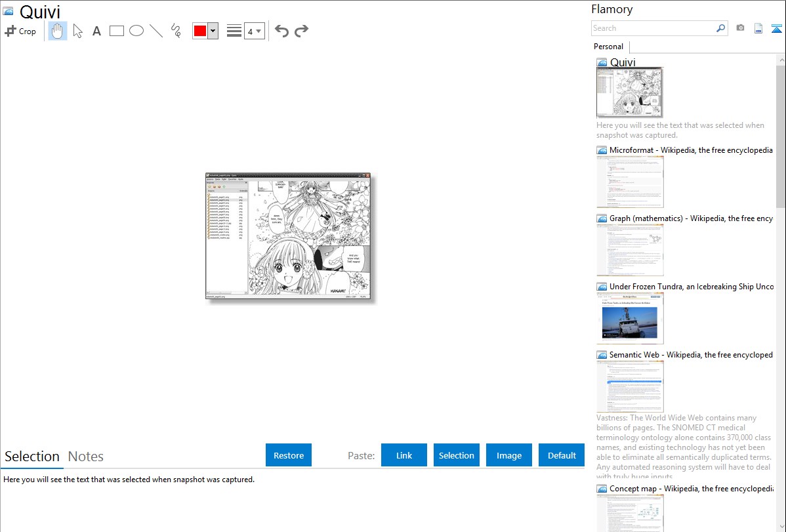The height and width of the screenshot is (532, 786).
Task: Open the Semantic Web snapshot thumbnail
Action: pos(630,386)
